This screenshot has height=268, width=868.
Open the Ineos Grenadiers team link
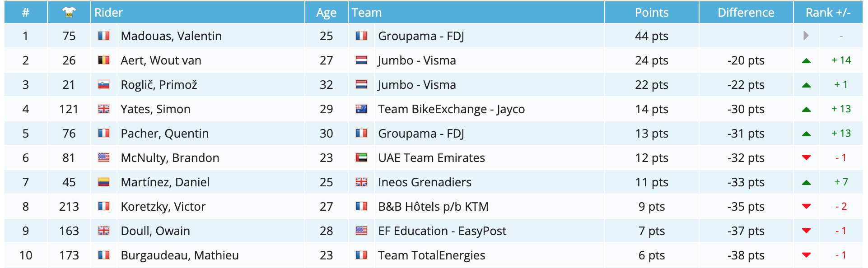425,182
